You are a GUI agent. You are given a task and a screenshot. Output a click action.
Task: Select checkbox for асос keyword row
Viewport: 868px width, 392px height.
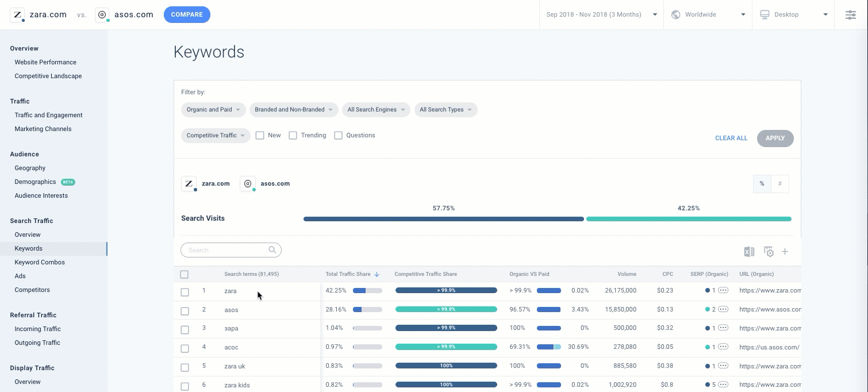coord(185,349)
